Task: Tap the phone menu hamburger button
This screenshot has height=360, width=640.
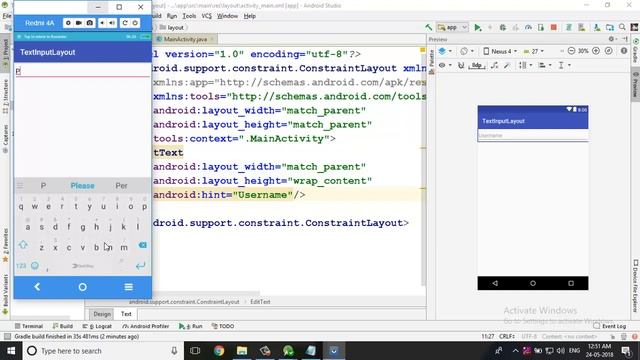Action: tap(128, 287)
